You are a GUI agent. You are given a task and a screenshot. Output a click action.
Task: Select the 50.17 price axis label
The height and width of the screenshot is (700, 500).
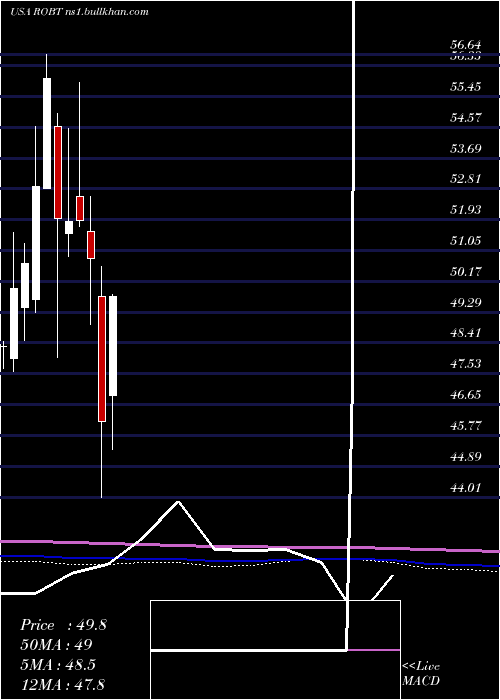[466, 271]
